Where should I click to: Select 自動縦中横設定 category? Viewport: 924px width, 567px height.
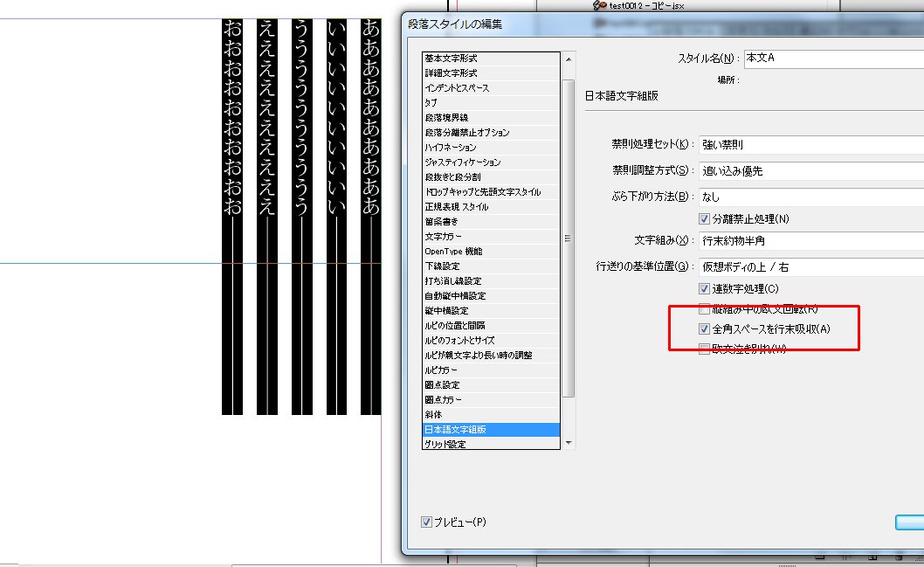click(491, 296)
